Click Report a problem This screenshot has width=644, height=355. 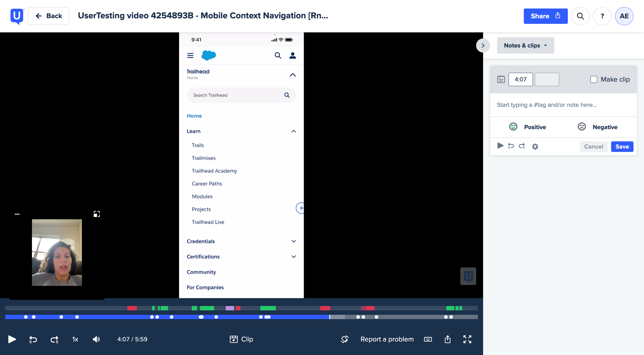click(387, 339)
